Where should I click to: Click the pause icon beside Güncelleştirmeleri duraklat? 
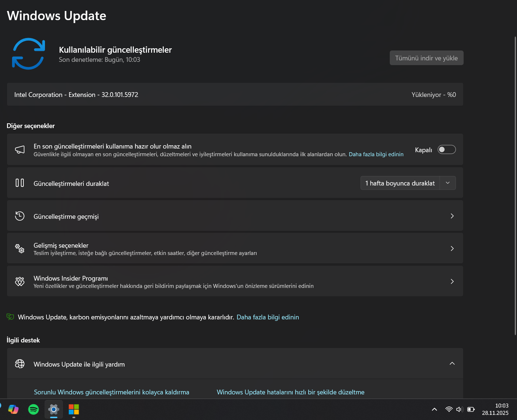click(20, 183)
